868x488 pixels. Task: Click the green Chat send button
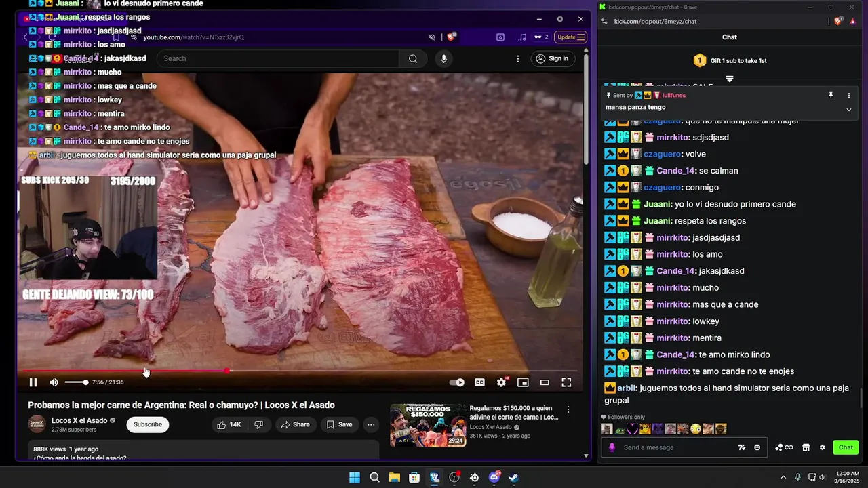coord(846,447)
